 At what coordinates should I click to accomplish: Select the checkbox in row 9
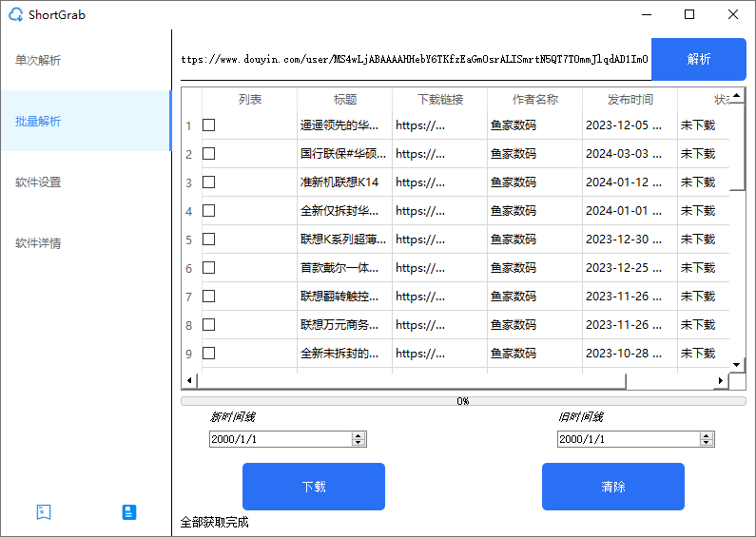pos(208,354)
